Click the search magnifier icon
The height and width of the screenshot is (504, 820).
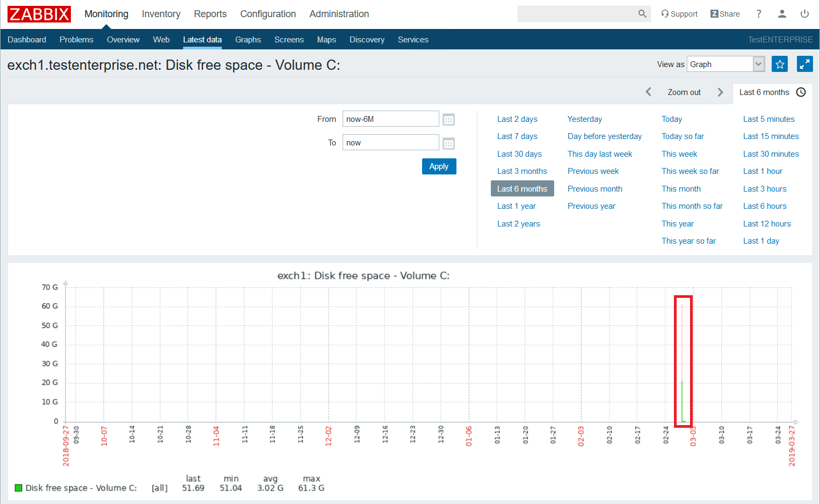click(x=642, y=14)
